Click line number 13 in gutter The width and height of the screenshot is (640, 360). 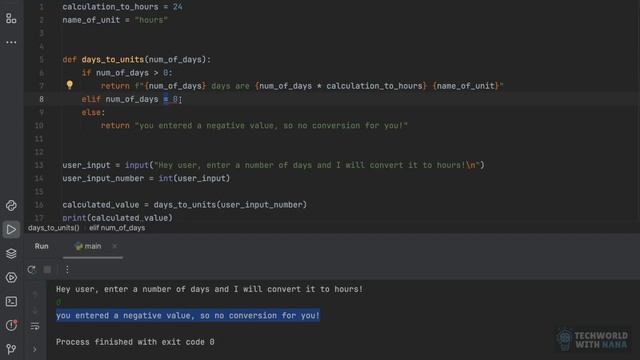pos(39,165)
